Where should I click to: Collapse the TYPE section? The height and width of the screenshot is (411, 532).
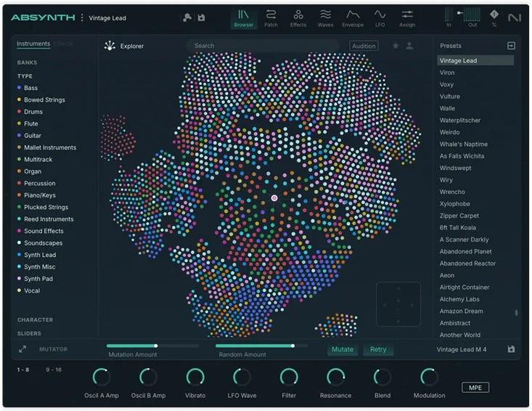click(x=25, y=76)
